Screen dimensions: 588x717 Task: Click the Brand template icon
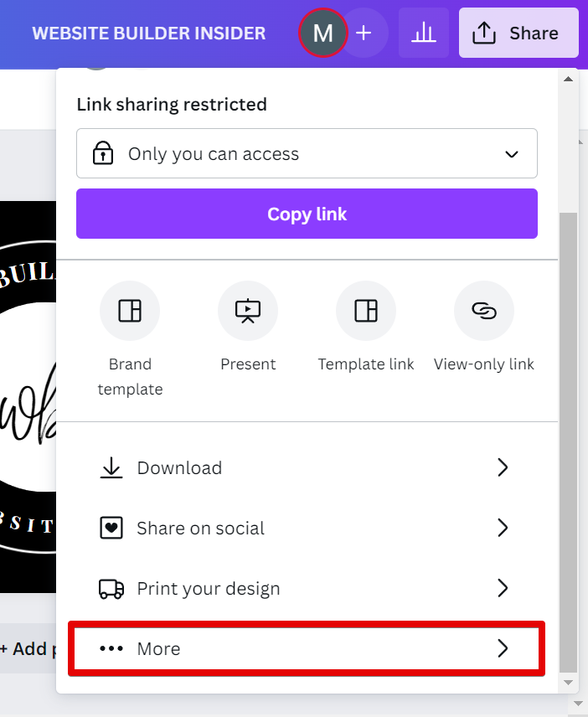[x=130, y=312]
